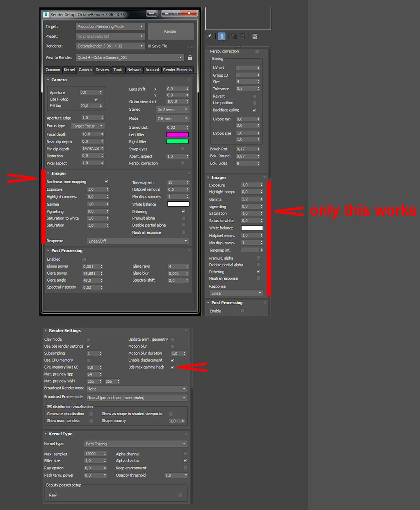Click the Save File browse dots button
Viewport: 420px width, 510px height.
[190, 46]
